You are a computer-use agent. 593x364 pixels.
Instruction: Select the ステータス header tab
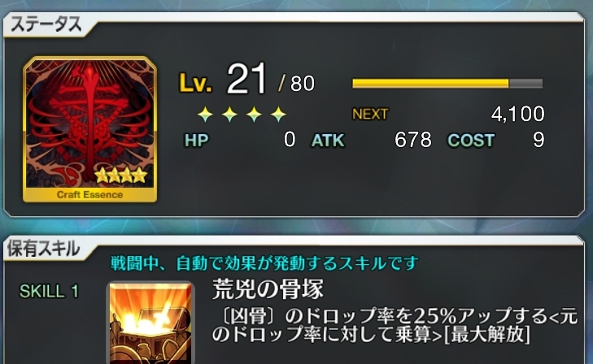46,24
